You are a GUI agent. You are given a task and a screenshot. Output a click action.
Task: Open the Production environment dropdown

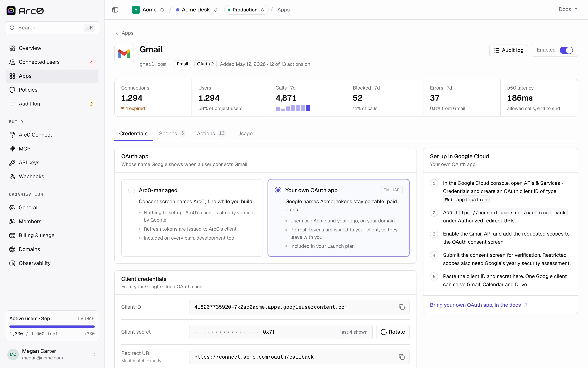(246, 10)
